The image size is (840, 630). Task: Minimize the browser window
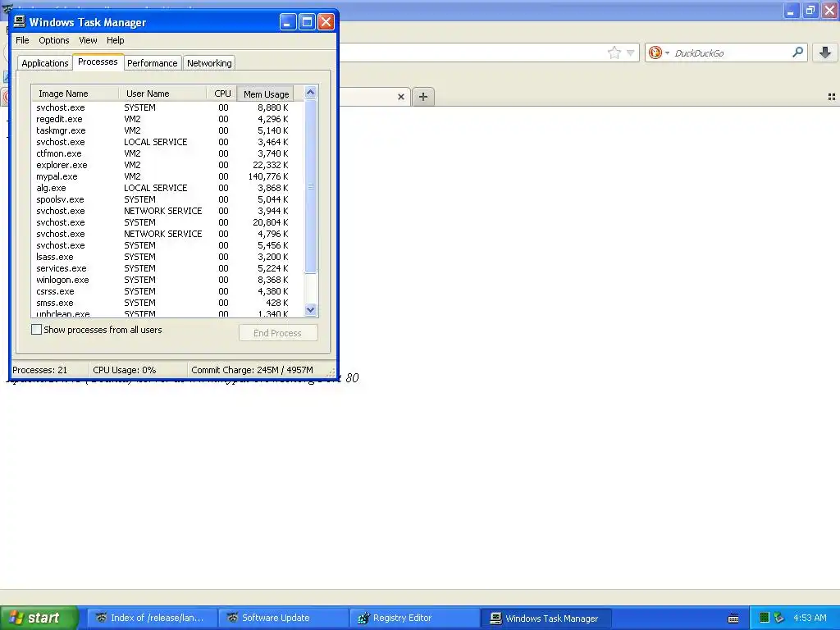pos(792,10)
